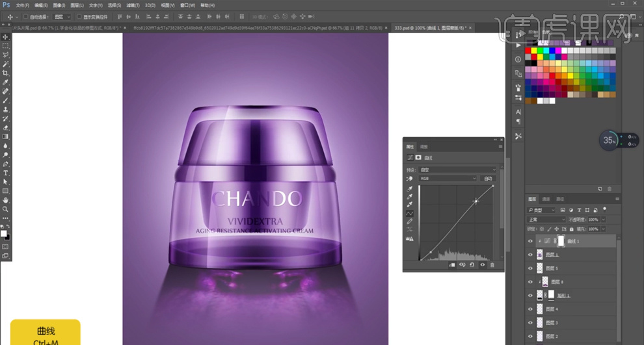Hide the 图层 3 layer
Screen dimensions: 644x345
530,322
